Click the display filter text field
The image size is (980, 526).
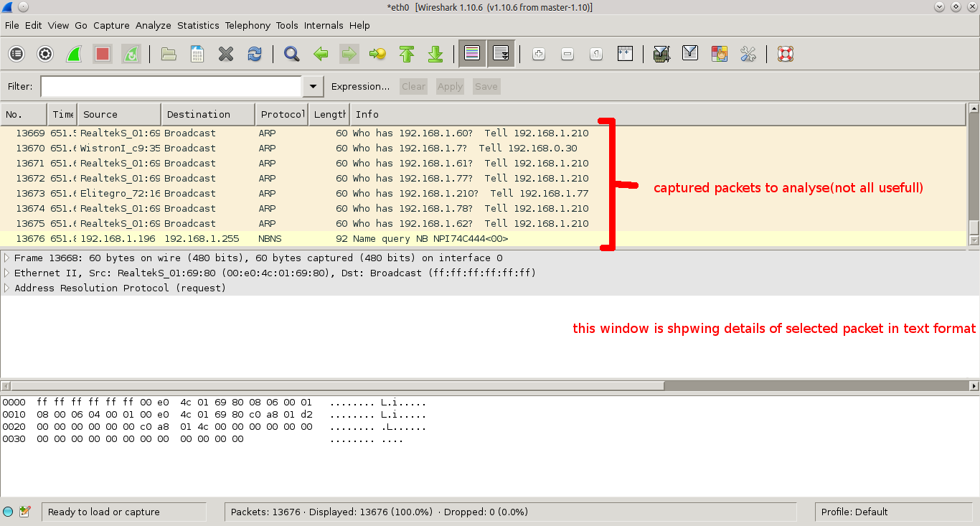[171, 86]
